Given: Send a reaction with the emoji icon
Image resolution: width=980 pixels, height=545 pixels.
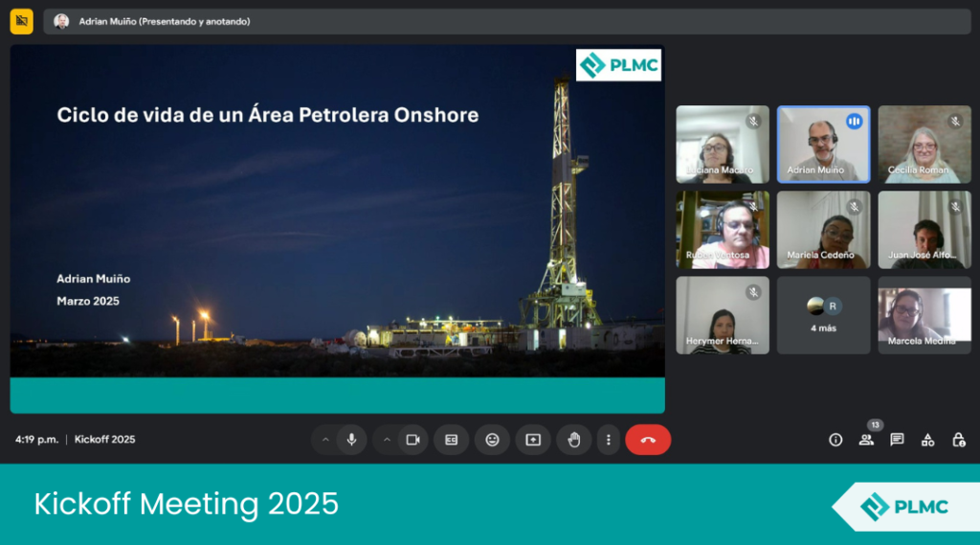Looking at the screenshot, I should tap(492, 440).
